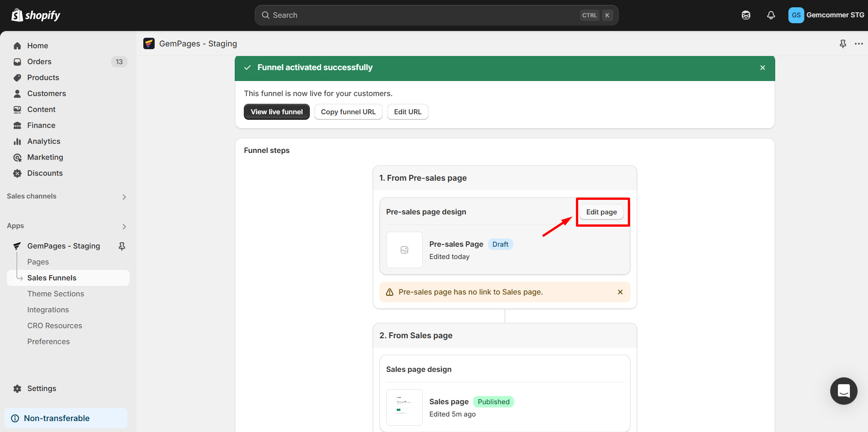Screen dimensions: 868x432
Task: Open the Shopify Sidekick assistant icon
Action: pos(746,15)
